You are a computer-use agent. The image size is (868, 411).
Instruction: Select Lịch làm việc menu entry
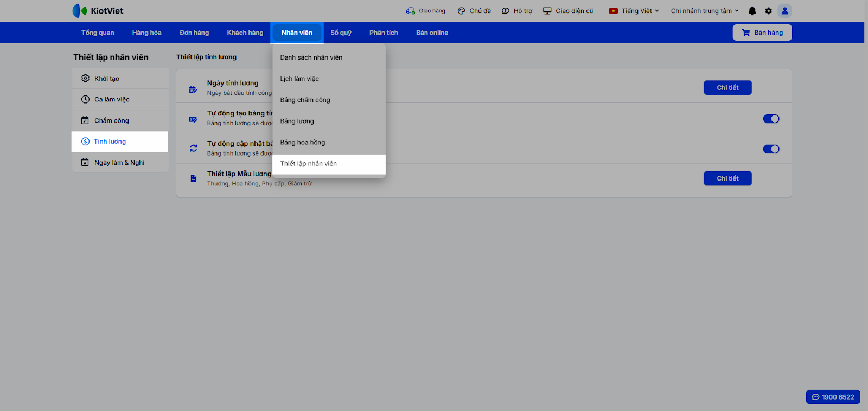pyautogui.click(x=329, y=79)
